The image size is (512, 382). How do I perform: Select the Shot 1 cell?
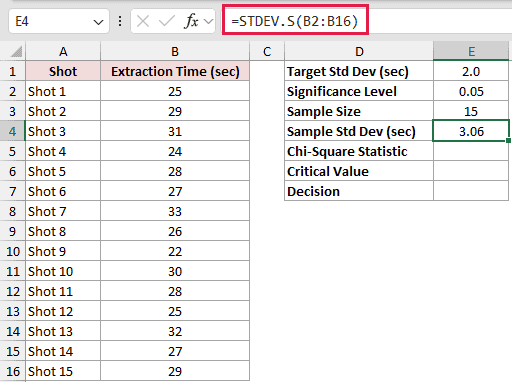pyautogui.click(x=63, y=91)
